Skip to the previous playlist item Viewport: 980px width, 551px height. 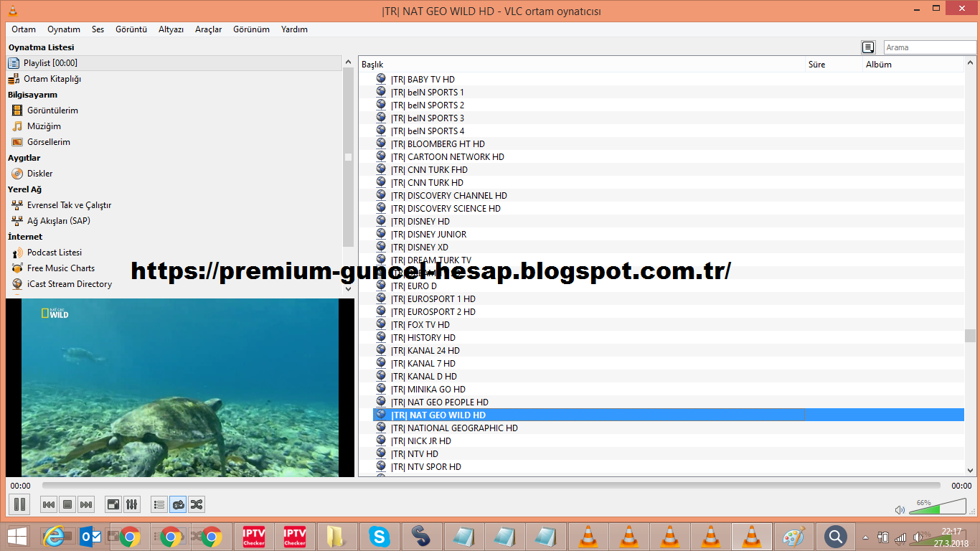(49, 504)
